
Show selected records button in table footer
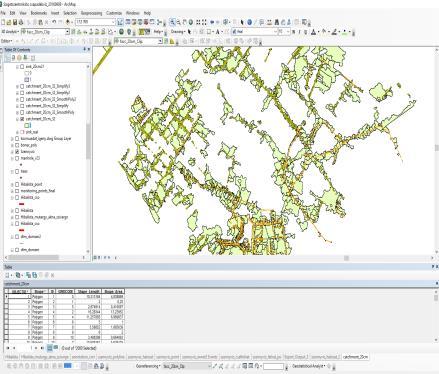56,348
